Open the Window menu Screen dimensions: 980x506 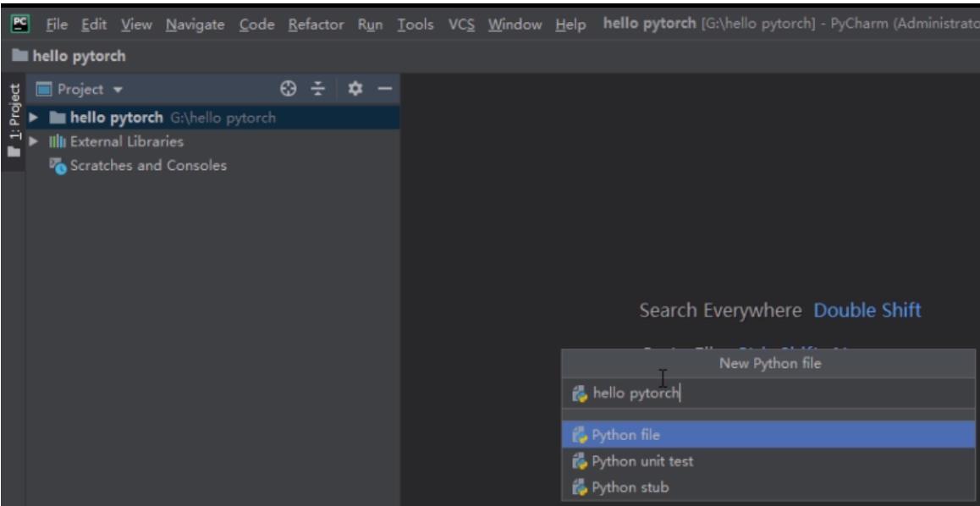(x=515, y=25)
